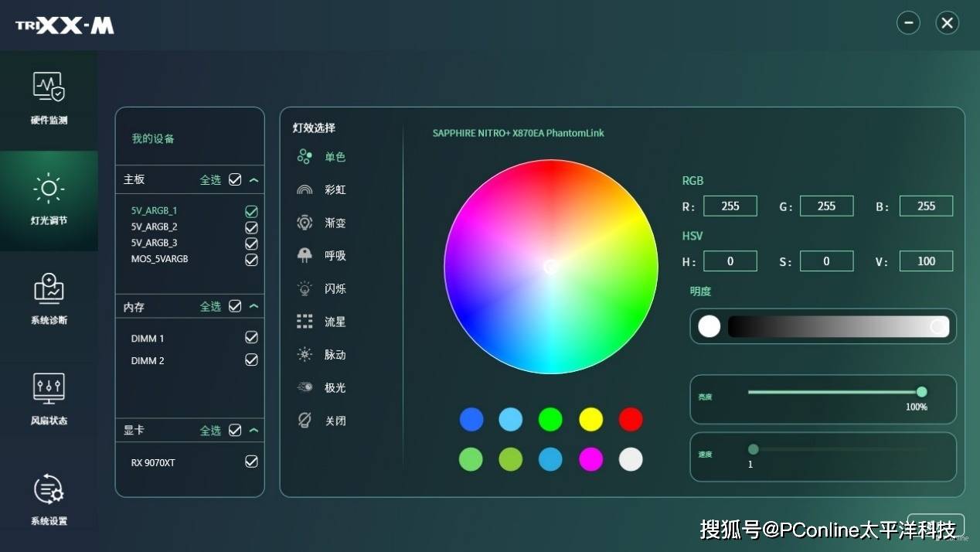
Task: Pick the red preset color swatch
Action: tap(631, 420)
